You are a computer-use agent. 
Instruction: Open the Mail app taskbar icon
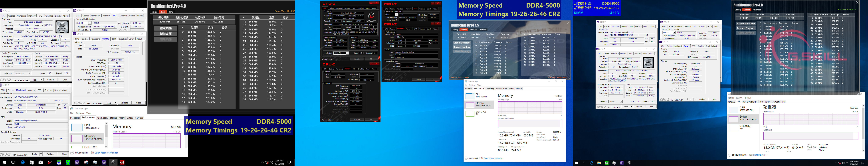[x=41, y=162]
